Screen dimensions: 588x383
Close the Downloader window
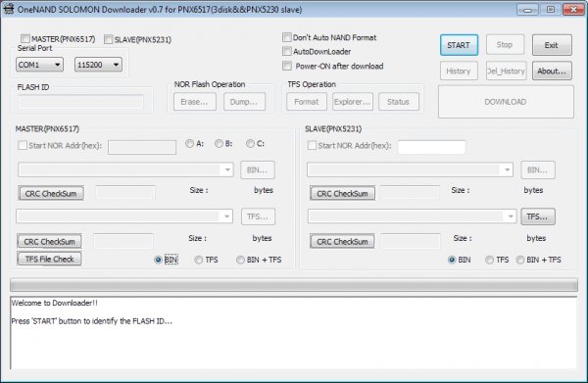[573, 10]
